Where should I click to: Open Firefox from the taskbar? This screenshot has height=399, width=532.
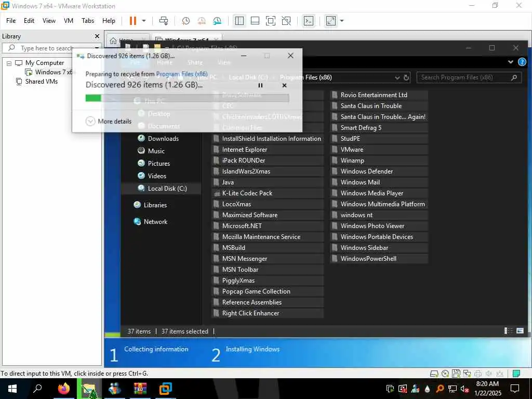click(63, 389)
